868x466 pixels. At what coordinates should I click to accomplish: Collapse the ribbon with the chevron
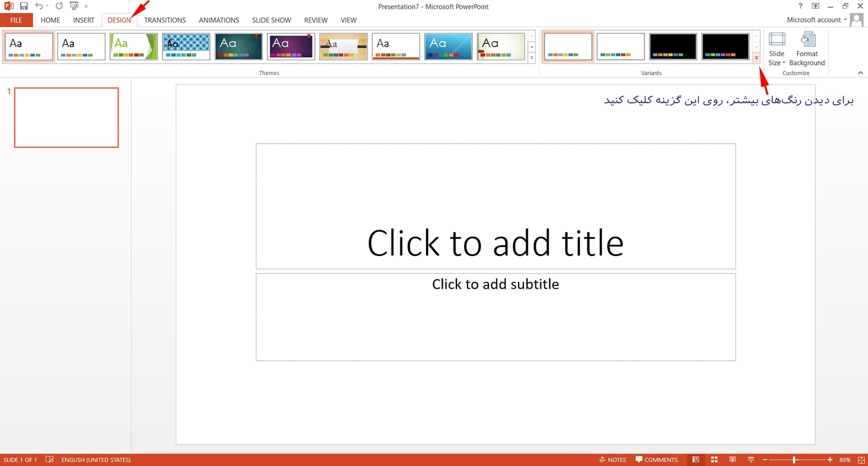coord(860,73)
